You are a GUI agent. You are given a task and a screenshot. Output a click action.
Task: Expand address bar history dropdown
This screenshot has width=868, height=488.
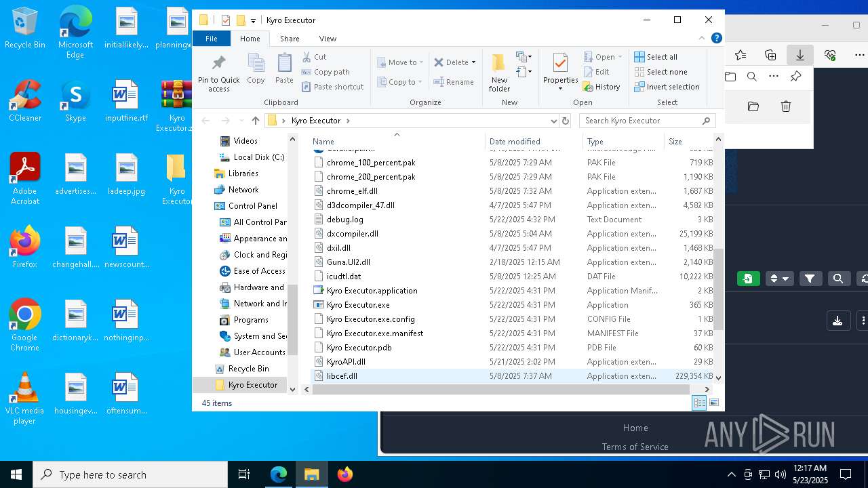point(554,121)
